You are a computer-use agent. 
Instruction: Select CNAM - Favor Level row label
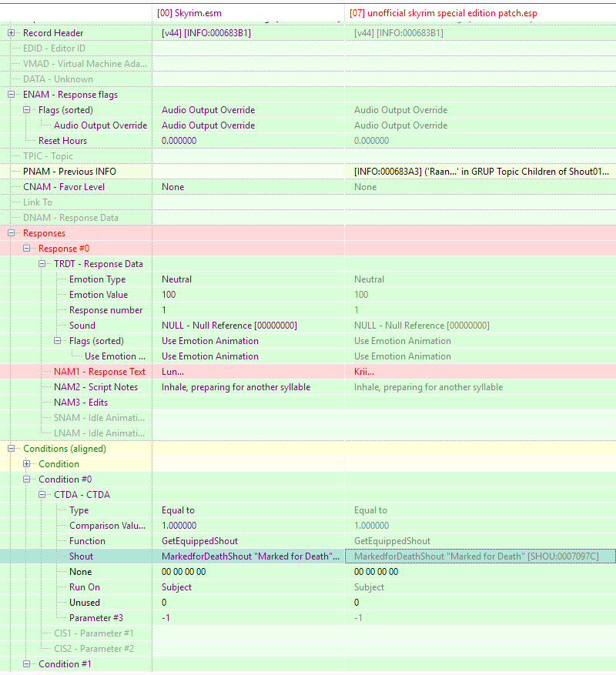coord(64,187)
